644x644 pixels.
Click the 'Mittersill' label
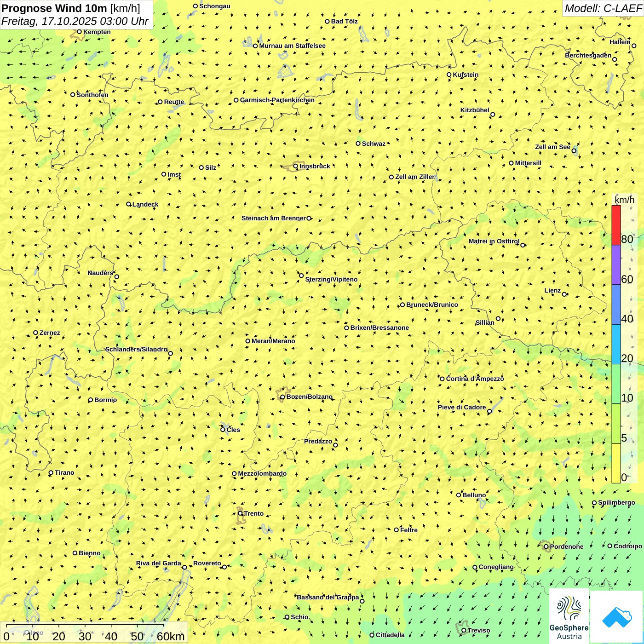pos(528,163)
